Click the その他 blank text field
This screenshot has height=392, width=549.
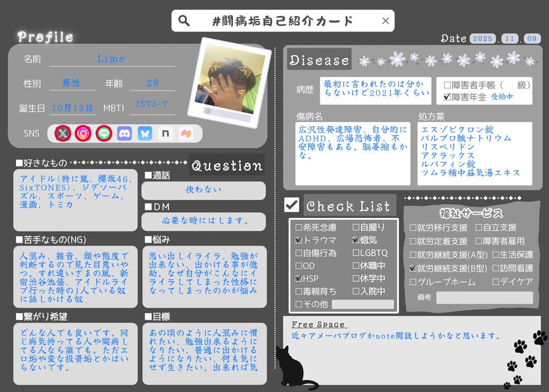tap(363, 305)
